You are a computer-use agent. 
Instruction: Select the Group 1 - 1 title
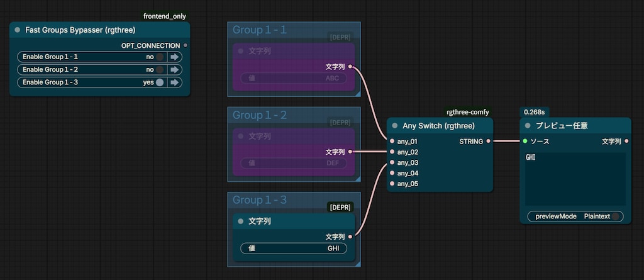(260, 30)
